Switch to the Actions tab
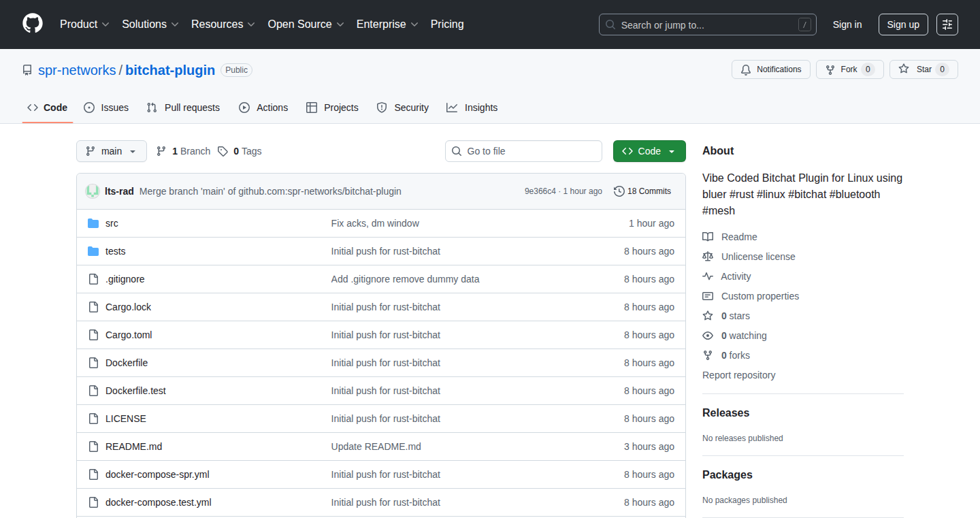980x518 pixels. [x=263, y=108]
